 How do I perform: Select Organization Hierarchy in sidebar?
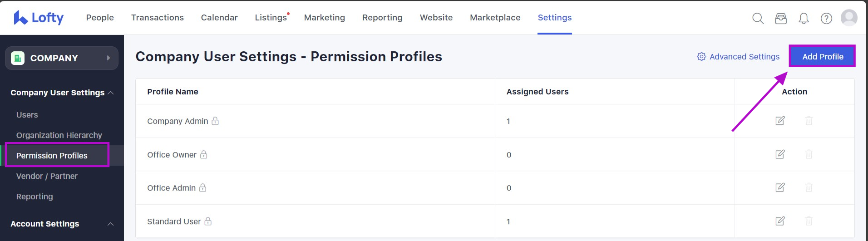59,135
